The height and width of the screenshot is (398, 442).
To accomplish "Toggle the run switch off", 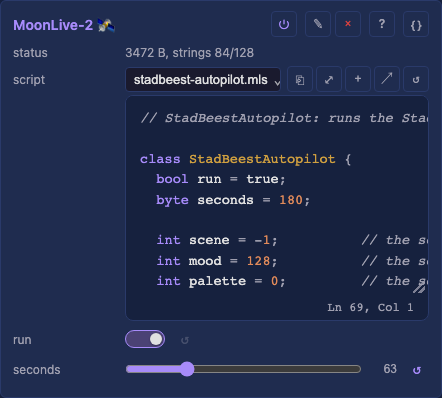I will pos(145,339).
